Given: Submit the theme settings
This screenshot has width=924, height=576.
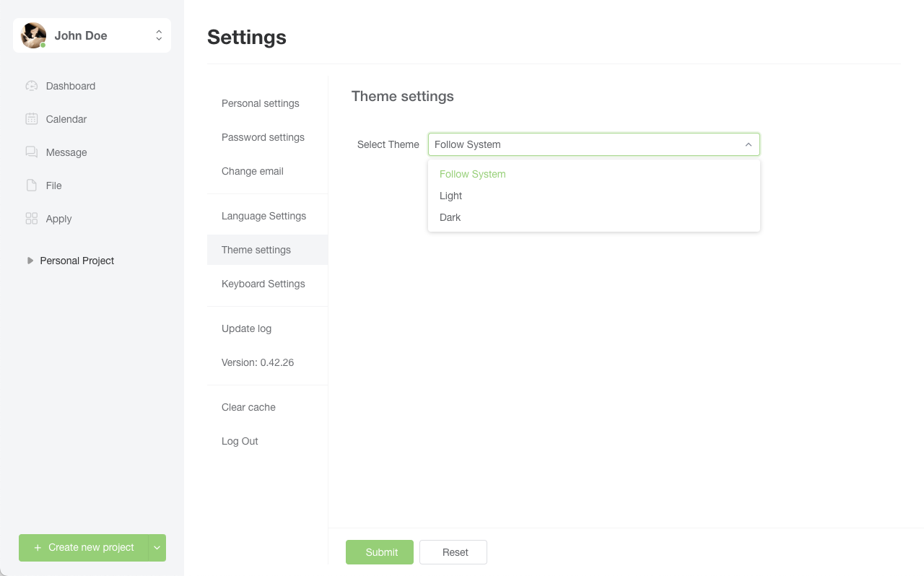Looking at the screenshot, I should pyautogui.click(x=380, y=552).
